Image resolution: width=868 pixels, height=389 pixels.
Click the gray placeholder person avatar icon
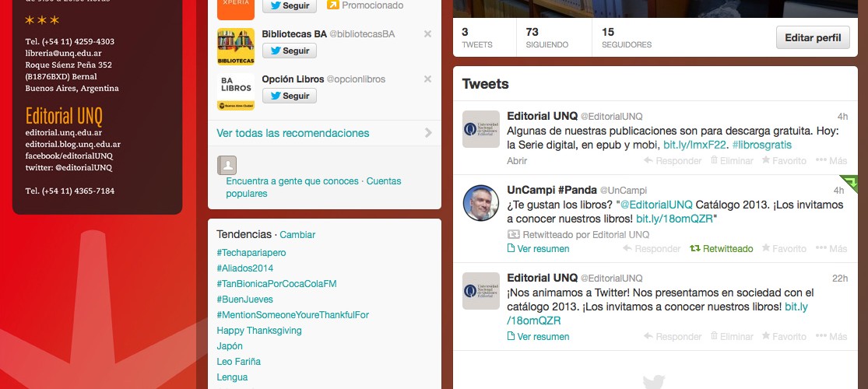pyautogui.click(x=227, y=165)
